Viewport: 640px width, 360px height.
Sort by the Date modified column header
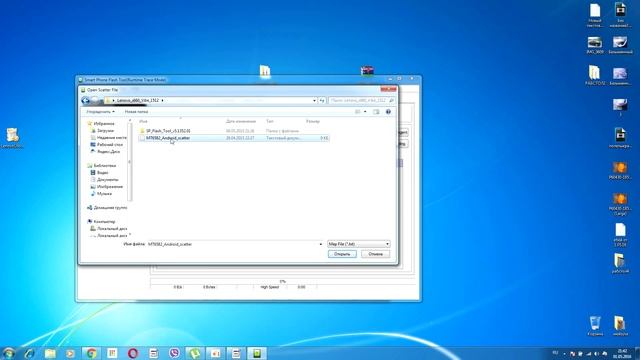[241, 121]
